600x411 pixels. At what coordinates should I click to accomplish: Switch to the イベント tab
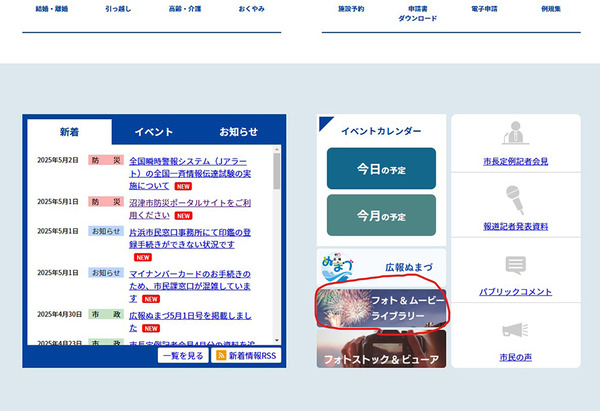(x=154, y=132)
